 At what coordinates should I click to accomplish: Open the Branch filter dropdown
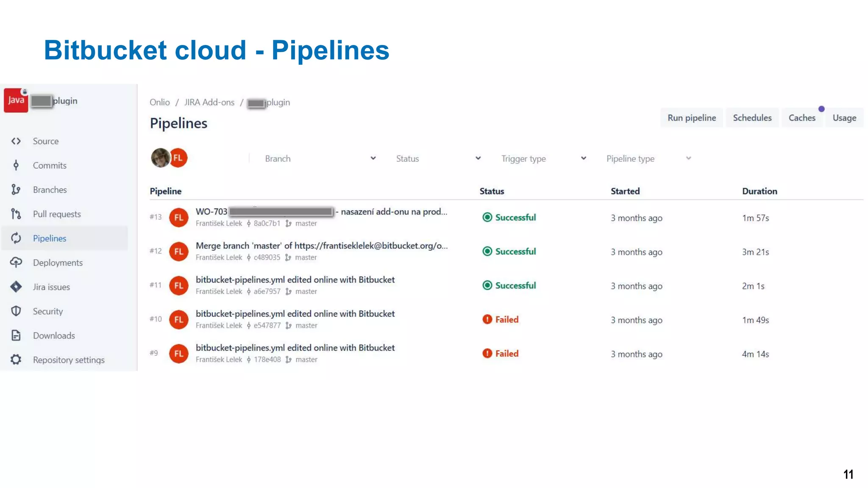point(320,158)
